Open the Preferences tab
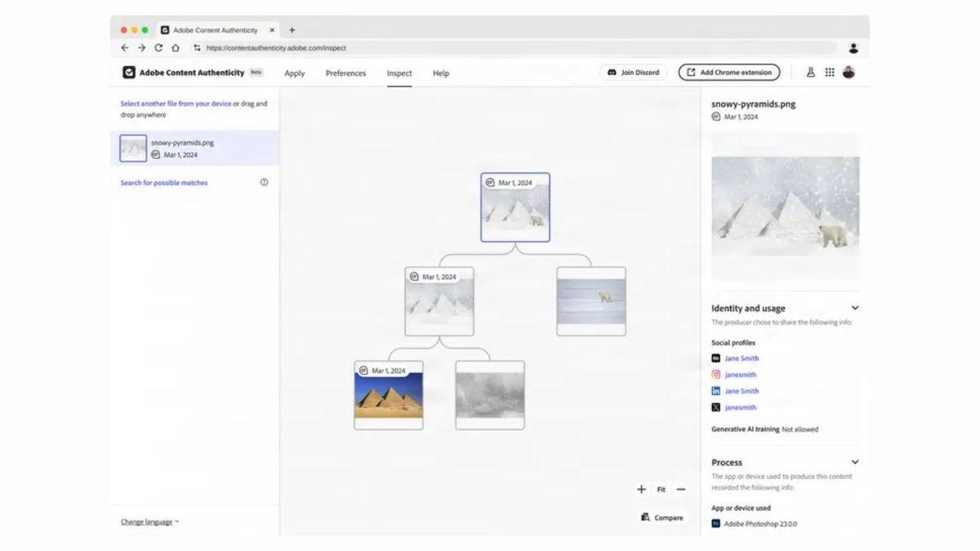 pos(345,73)
